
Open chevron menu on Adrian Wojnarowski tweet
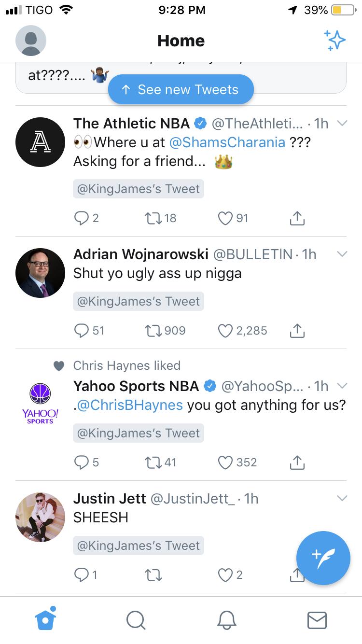pos(342,254)
